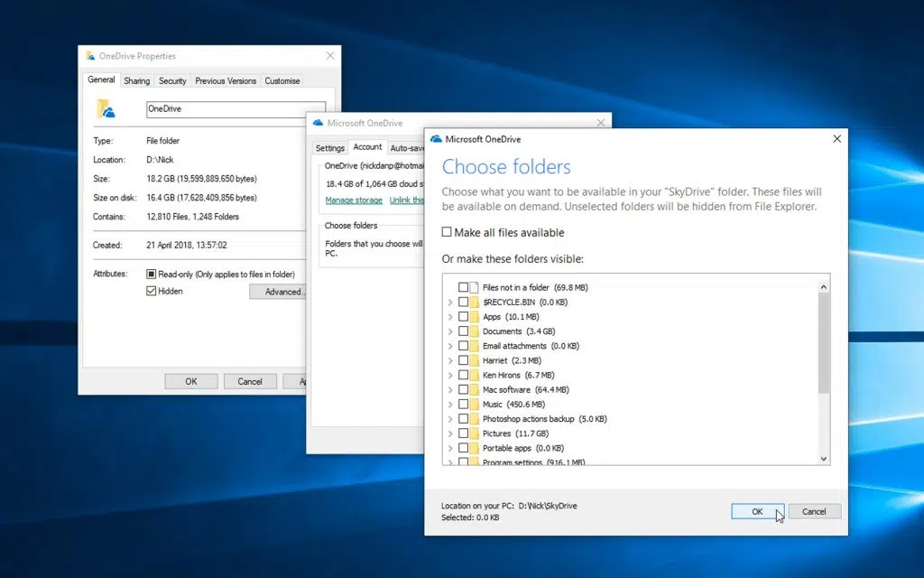Click the Music folder icon
The height and width of the screenshot is (578, 924).
(475, 405)
